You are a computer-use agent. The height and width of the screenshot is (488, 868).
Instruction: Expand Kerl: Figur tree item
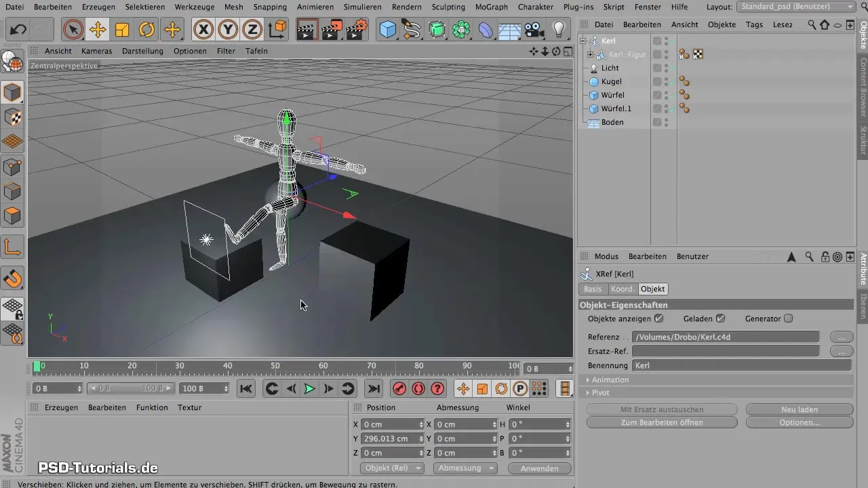pyautogui.click(x=591, y=54)
